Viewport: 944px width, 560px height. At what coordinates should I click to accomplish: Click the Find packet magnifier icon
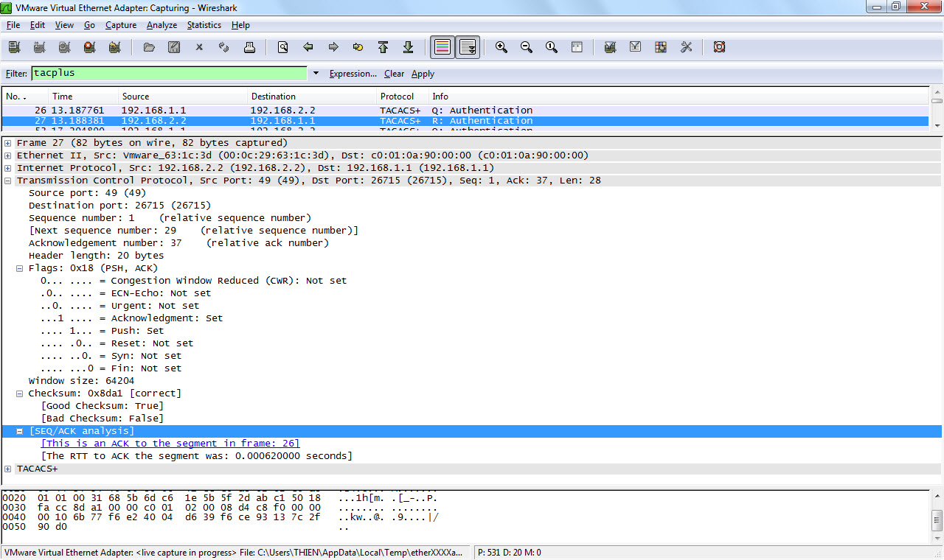point(282,47)
